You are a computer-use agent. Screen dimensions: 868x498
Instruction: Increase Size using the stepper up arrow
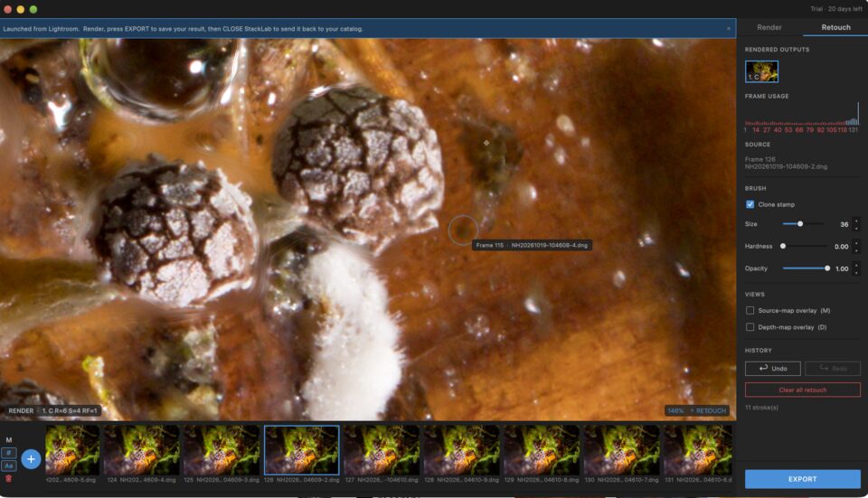coord(856,221)
